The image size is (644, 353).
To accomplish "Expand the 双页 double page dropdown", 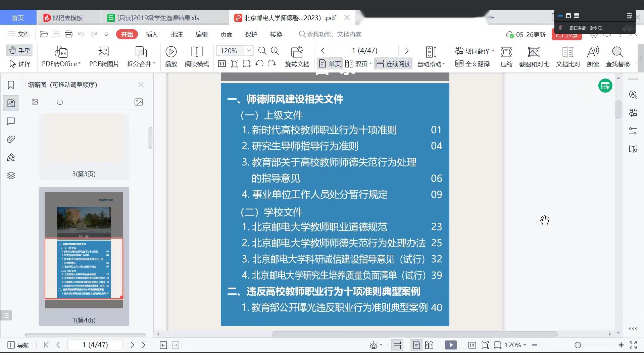I will tap(370, 63).
